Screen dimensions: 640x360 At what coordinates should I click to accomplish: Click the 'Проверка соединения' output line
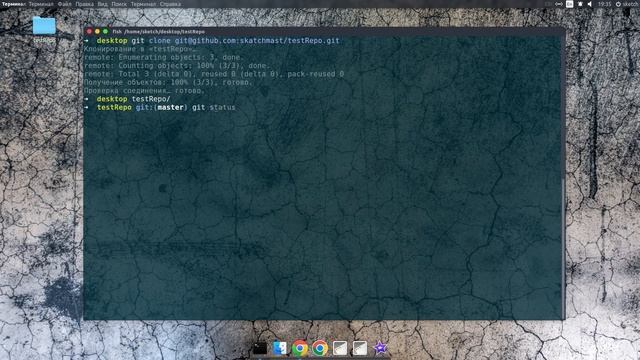(x=144, y=91)
